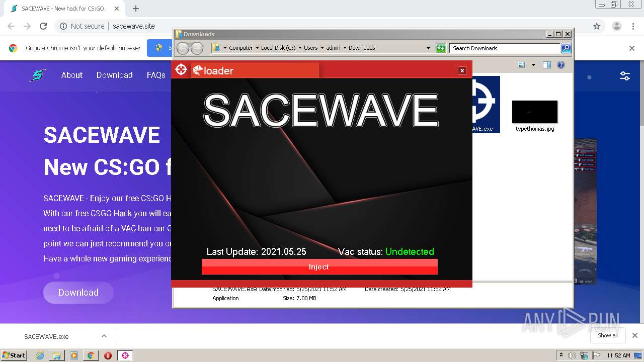Open Chrome profile avatar
644x362 pixels.
(616, 26)
